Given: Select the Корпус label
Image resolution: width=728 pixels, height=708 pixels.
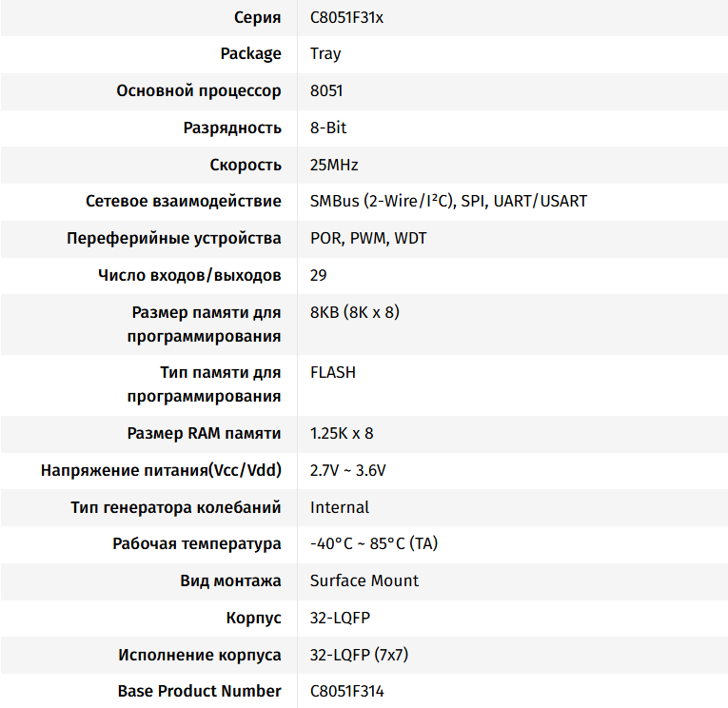Looking at the screenshot, I should point(254,618).
